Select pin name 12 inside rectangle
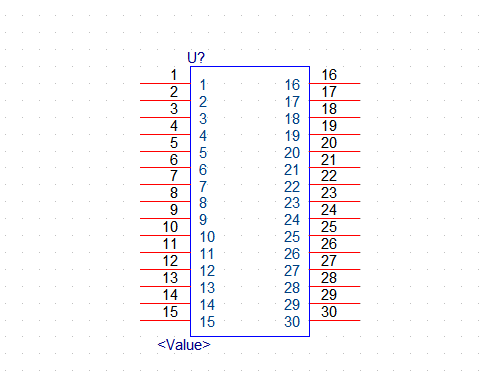The width and height of the screenshot is (483, 386). click(207, 271)
